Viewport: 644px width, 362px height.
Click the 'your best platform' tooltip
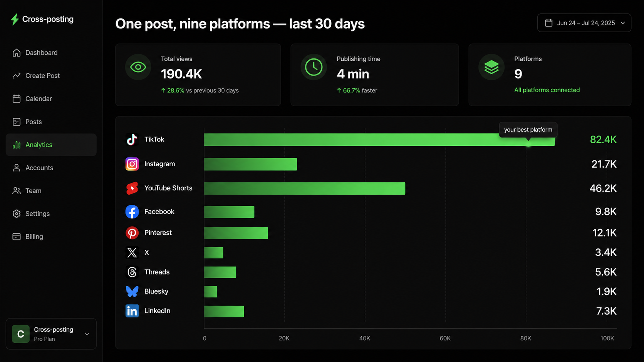click(528, 130)
